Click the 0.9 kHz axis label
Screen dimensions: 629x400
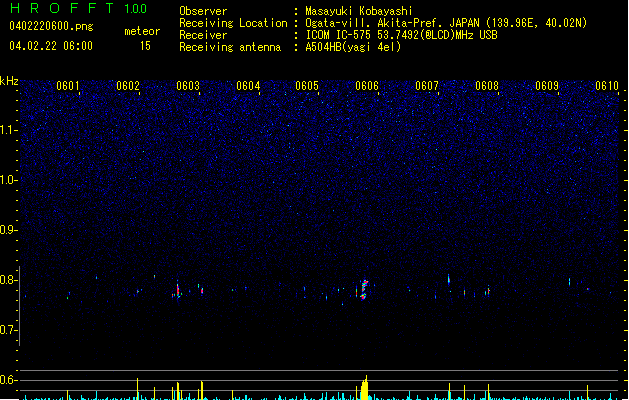pyautogui.click(x=8, y=230)
